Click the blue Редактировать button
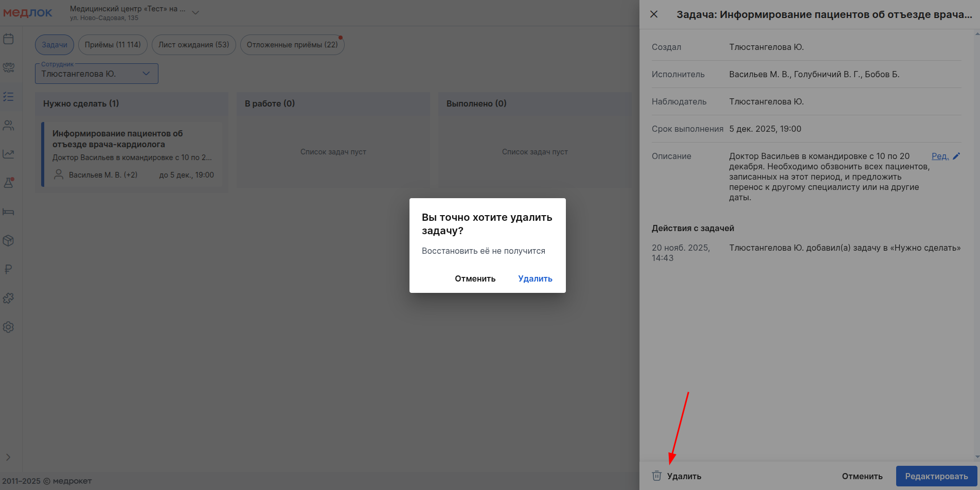Viewport: 980px width, 490px height. [x=936, y=476]
